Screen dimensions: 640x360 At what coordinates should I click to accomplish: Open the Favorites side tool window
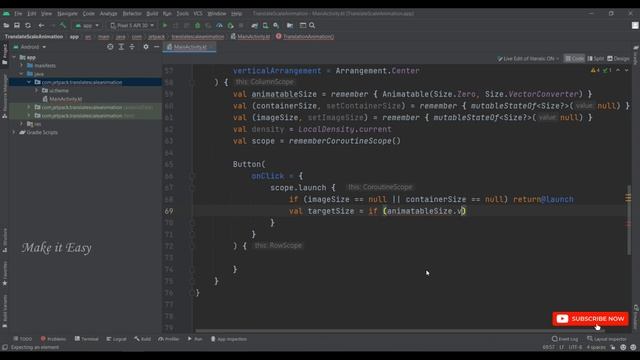coord(4,273)
